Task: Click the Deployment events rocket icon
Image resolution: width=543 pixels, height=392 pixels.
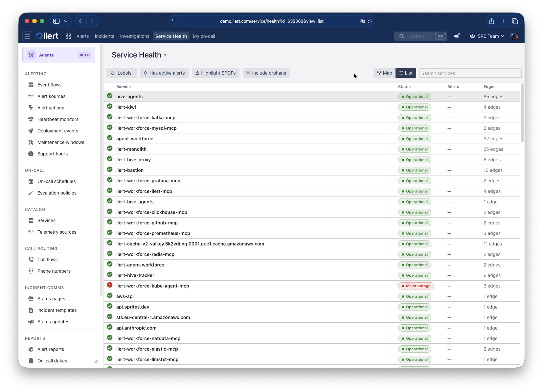Action: pos(31,131)
